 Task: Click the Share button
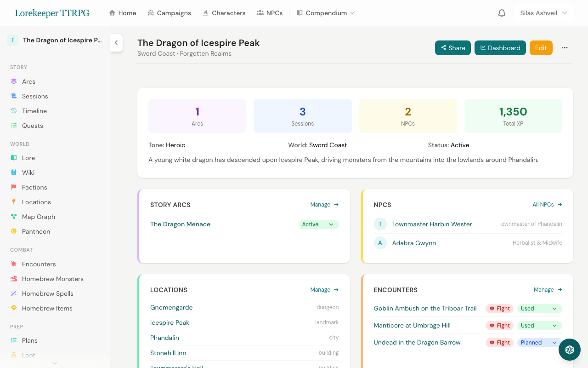pyautogui.click(x=452, y=47)
